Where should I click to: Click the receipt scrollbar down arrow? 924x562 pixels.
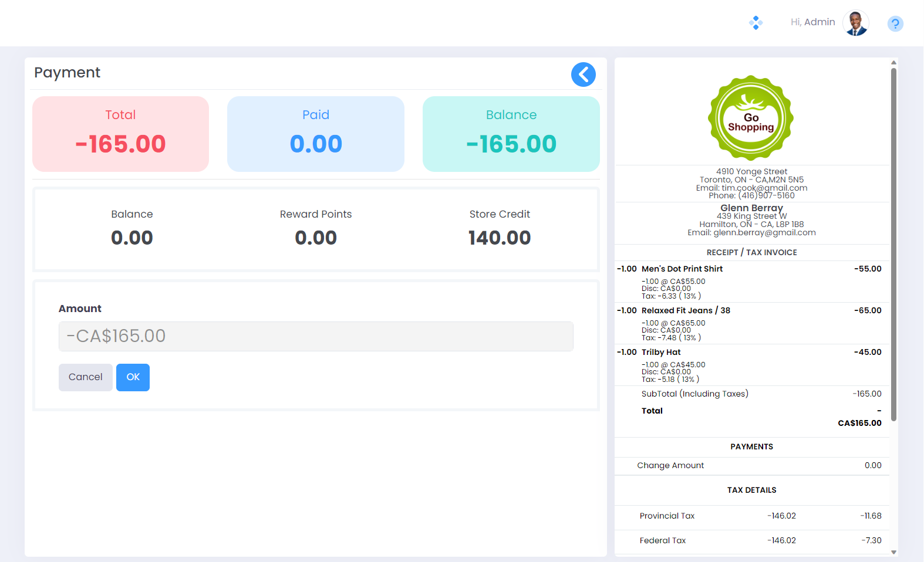pos(893,552)
